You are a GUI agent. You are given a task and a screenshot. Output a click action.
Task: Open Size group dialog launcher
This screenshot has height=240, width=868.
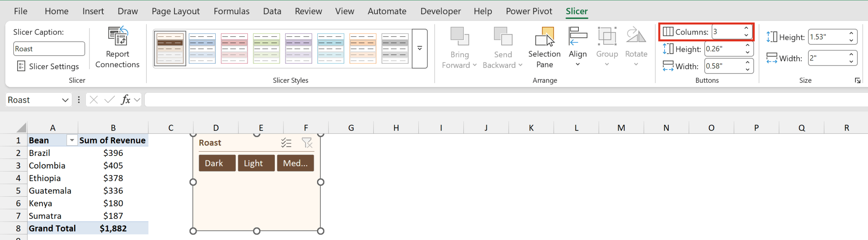tap(857, 80)
